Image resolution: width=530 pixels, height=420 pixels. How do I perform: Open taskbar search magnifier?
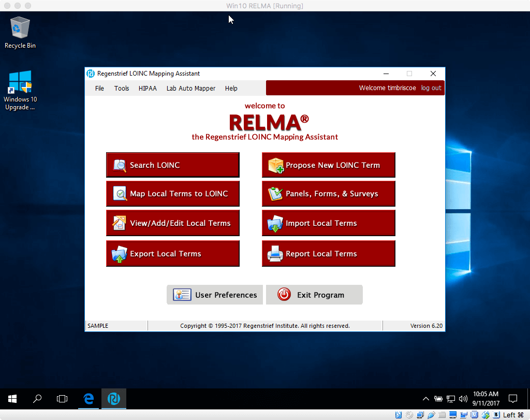point(37,399)
